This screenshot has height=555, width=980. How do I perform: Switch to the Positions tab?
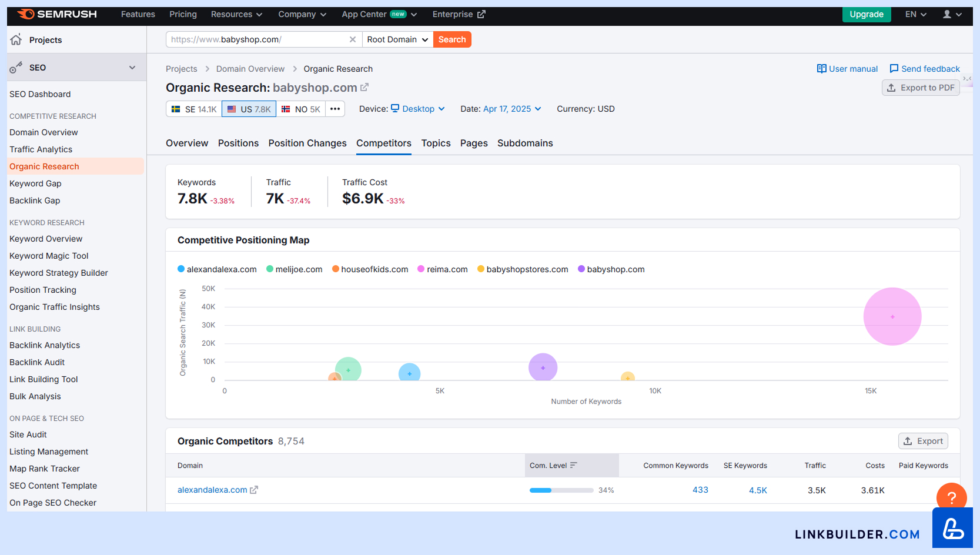238,143
